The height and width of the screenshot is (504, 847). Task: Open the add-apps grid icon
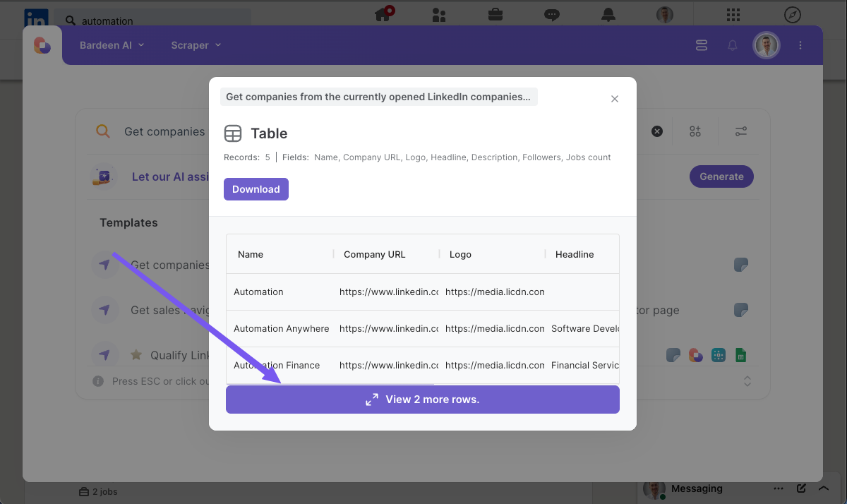tap(695, 131)
